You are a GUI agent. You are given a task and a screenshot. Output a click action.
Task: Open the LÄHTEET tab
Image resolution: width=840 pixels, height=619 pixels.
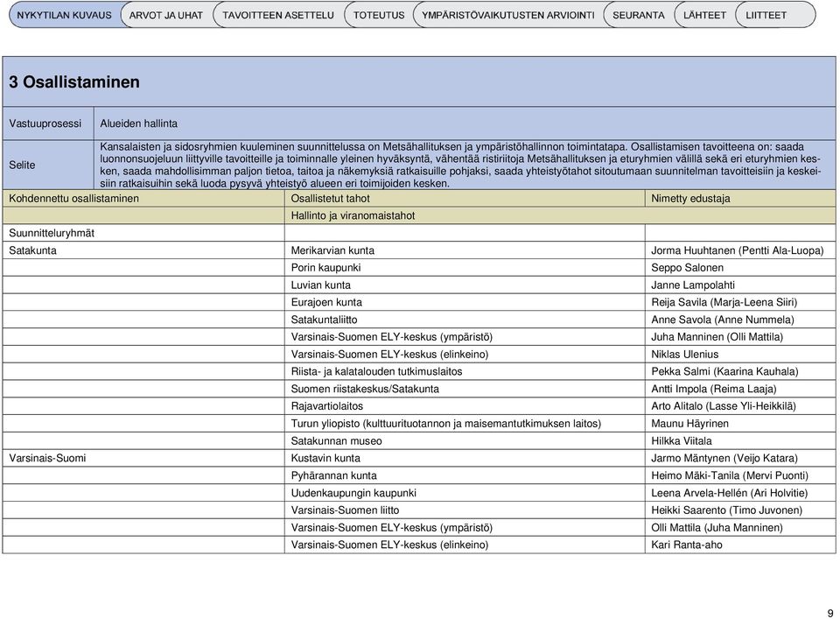point(704,15)
